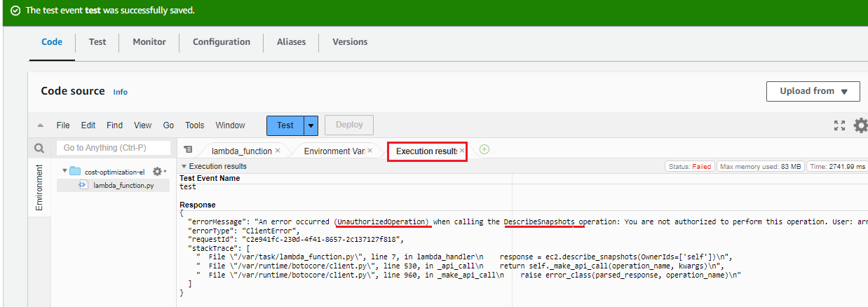Open the Configuration tab
Viewport: 868px width, 307px height.
(222, 42)
